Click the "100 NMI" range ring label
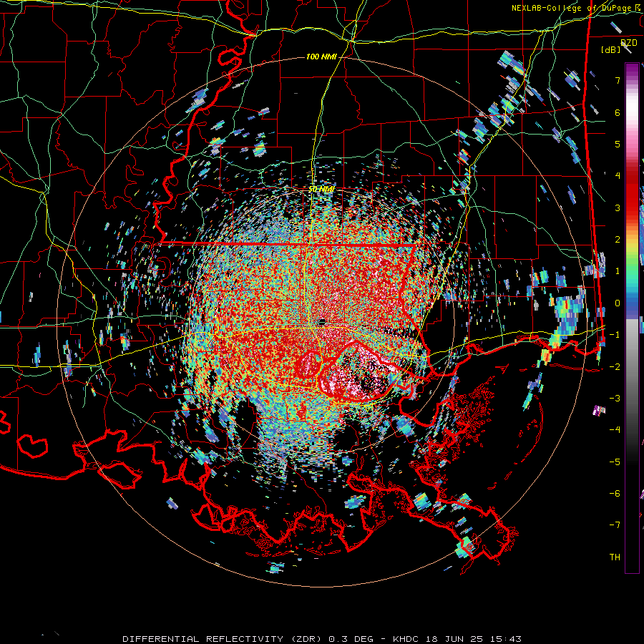644x644 pixels. [x=321, y=57]
